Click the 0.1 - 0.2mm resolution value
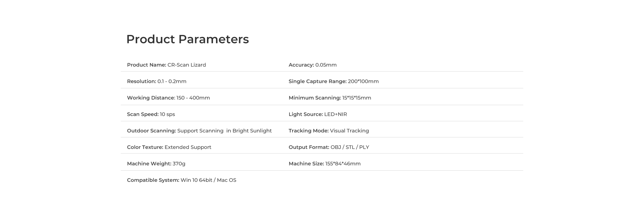Image resolution: width=644 pixels, height=216 pixels. click(x=172, y=81)
